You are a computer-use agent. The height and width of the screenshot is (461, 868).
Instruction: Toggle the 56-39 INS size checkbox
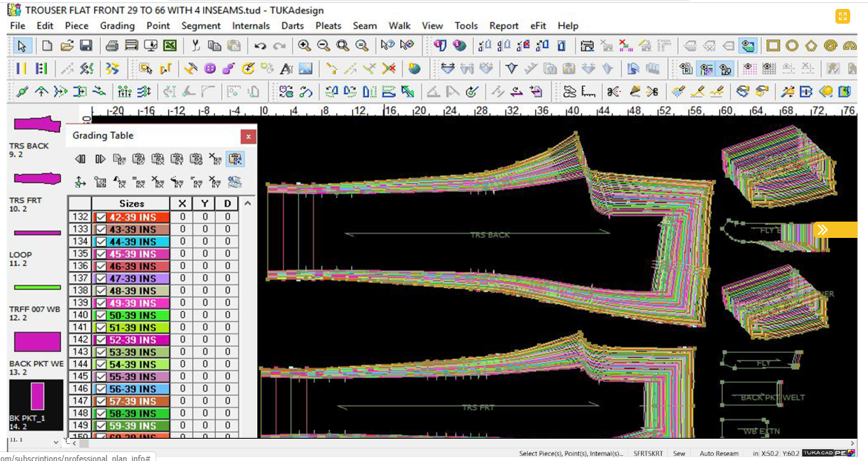(102, 389)
